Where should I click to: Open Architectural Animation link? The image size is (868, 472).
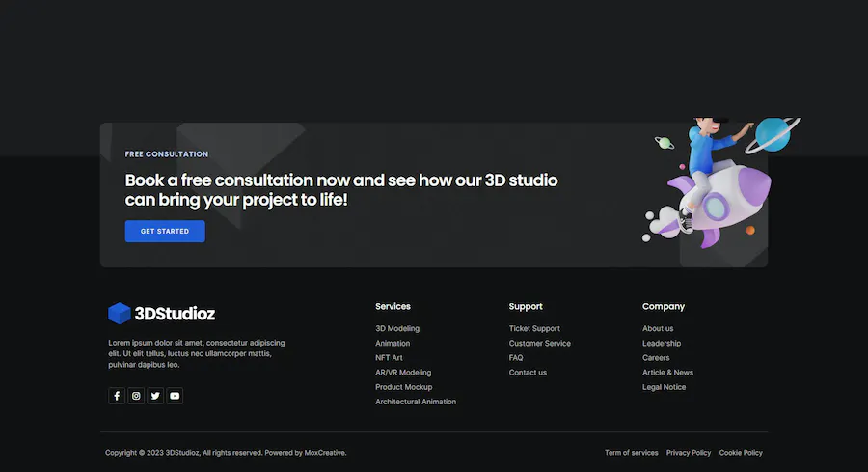(416, 402)
